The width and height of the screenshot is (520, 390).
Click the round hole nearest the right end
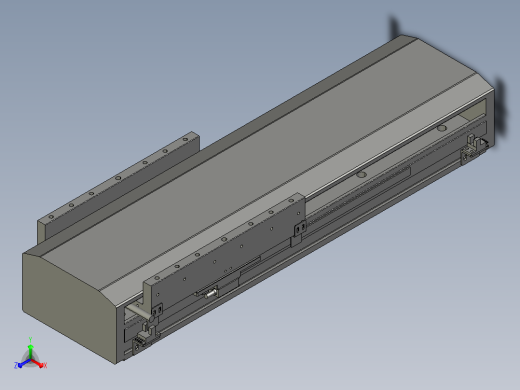tap(442, 128)
